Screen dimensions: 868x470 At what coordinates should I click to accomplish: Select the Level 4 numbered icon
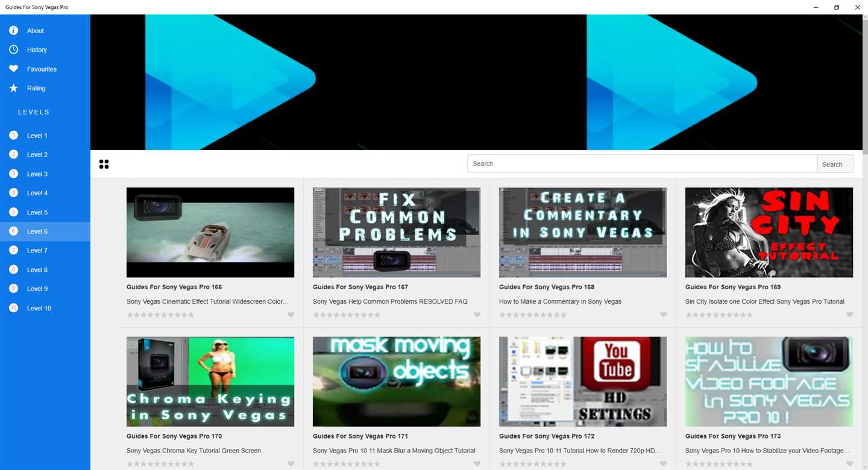(x=13, y=193)
